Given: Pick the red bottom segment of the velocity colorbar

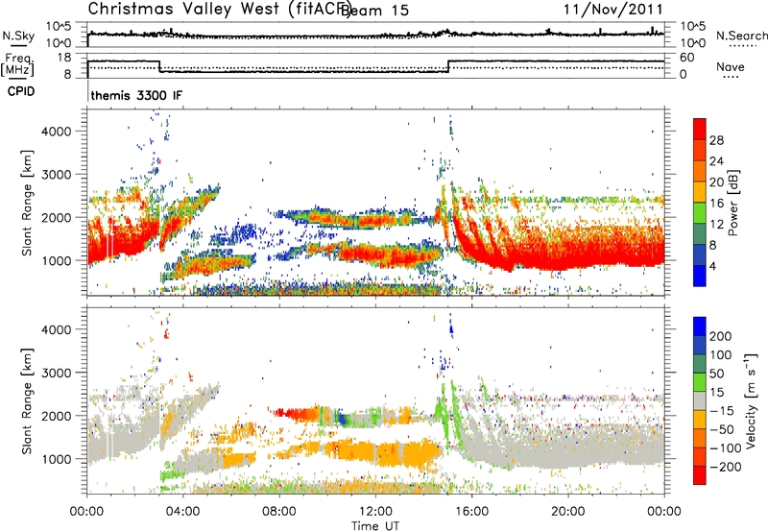Looking at the screenshot, I should tap(700, 475).
